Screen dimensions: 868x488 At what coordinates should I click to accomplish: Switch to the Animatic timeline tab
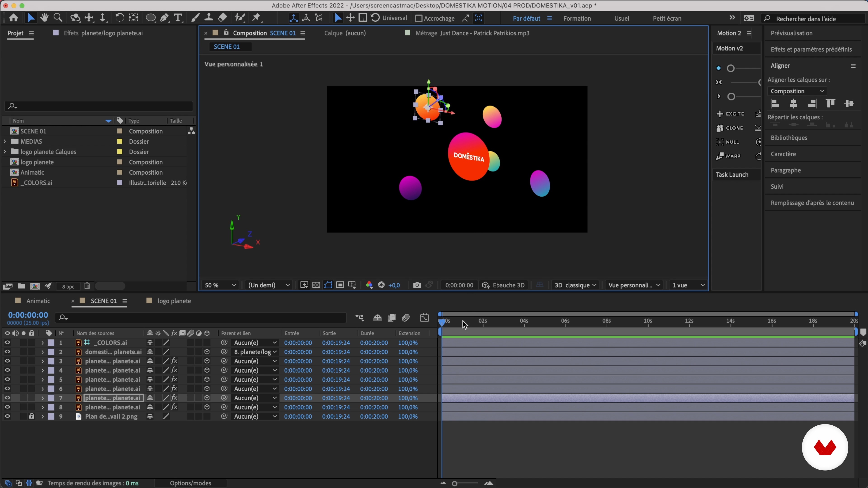38,301
